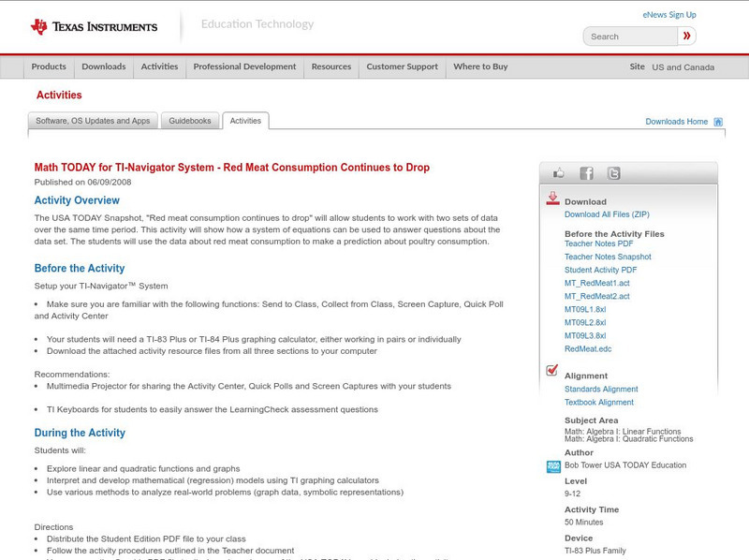This screenshot has height=560, width=749.
Task: Download the MT09L3.8xl file
Action: tap(585, 336)
